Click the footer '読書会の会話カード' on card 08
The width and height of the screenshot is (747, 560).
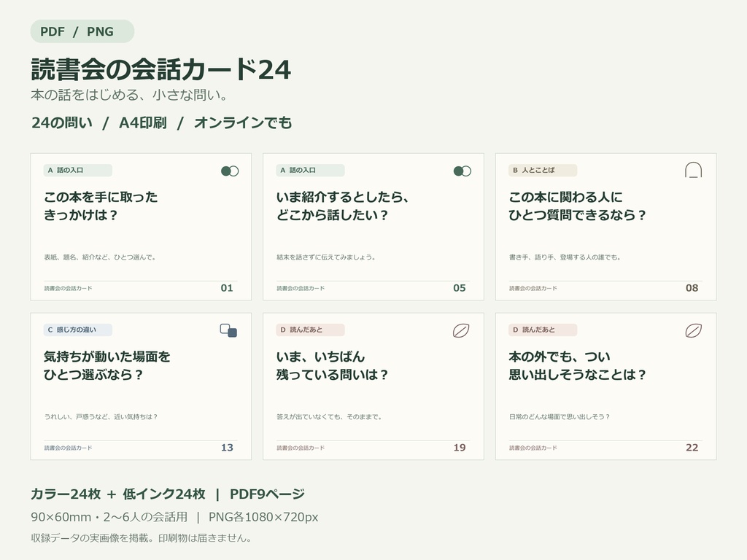click(x=533, y=288)
